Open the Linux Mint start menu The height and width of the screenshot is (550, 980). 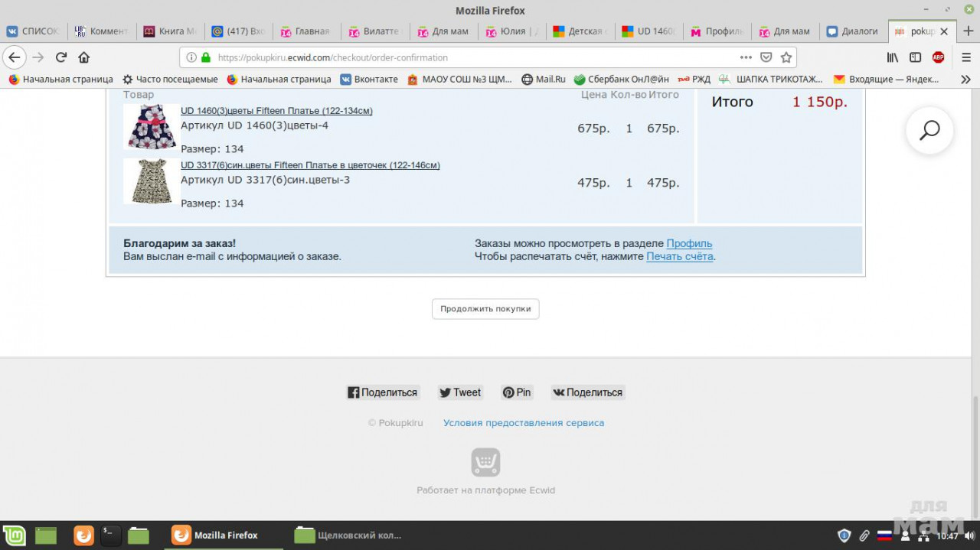coord(14,535)
